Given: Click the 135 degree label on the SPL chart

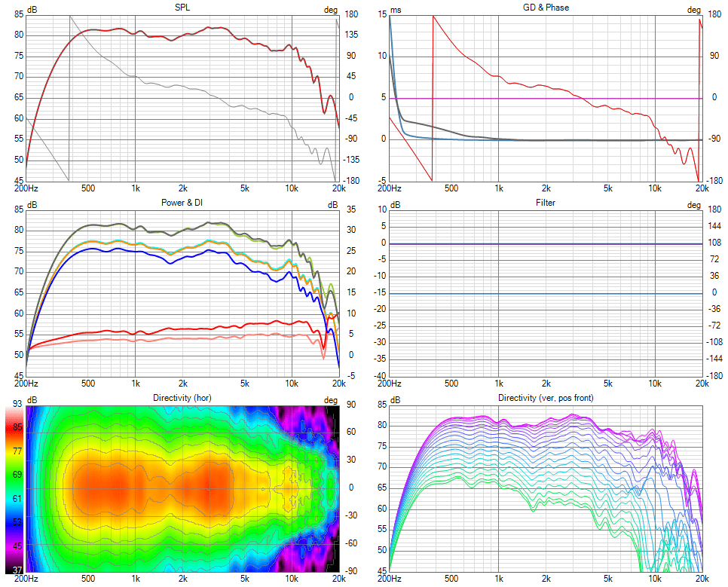Looking at the screenshot, I should pos(350,35).
